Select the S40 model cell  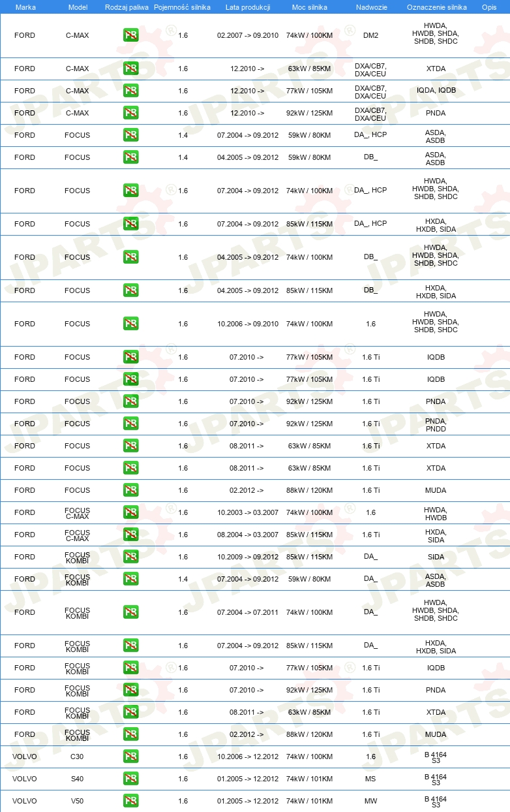tap(77, 779)
